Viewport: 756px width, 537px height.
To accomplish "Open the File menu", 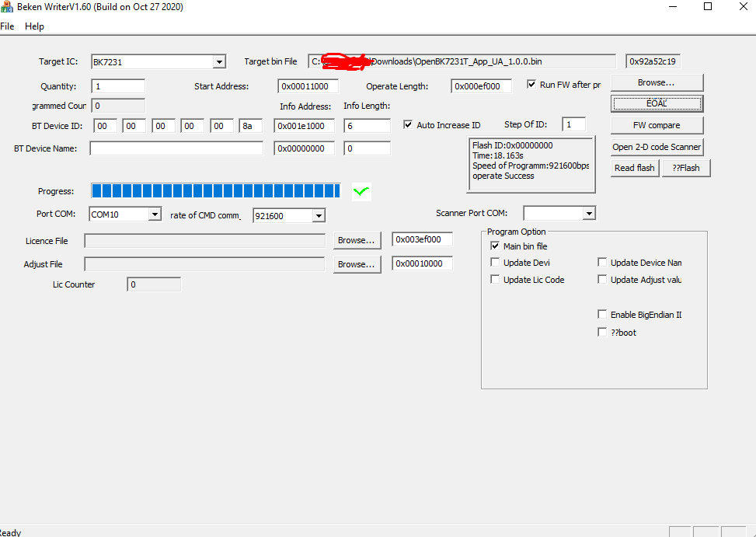I will 7,26.
